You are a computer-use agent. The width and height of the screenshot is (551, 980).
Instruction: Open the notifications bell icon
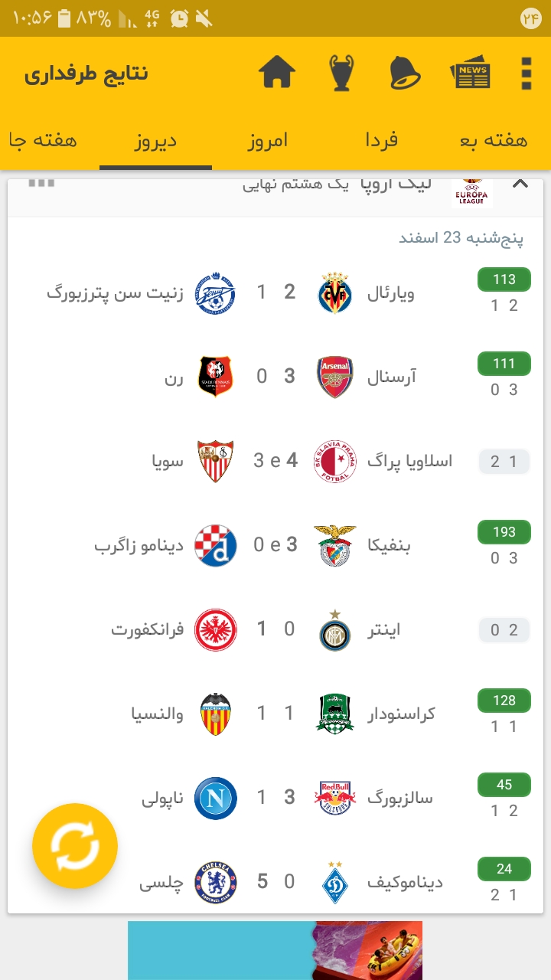tap(405, 73)
